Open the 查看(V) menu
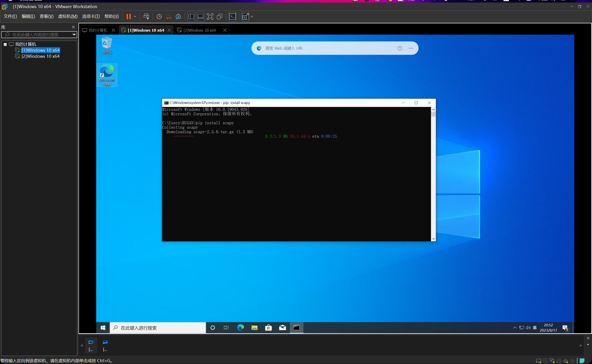 coord(46,16)
